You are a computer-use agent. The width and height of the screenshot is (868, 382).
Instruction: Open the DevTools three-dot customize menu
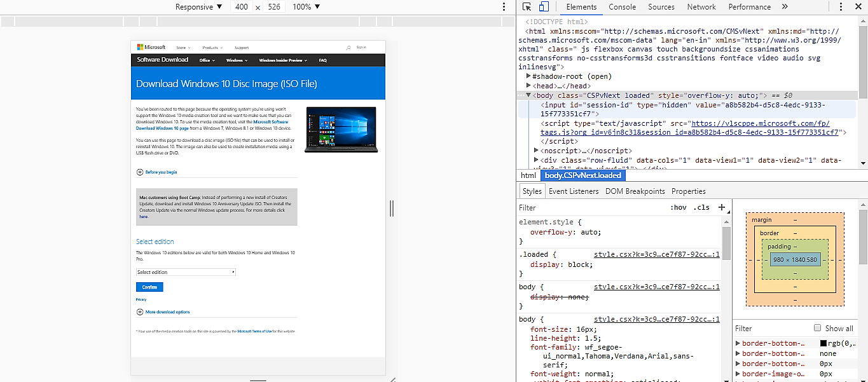click(841, 7)
